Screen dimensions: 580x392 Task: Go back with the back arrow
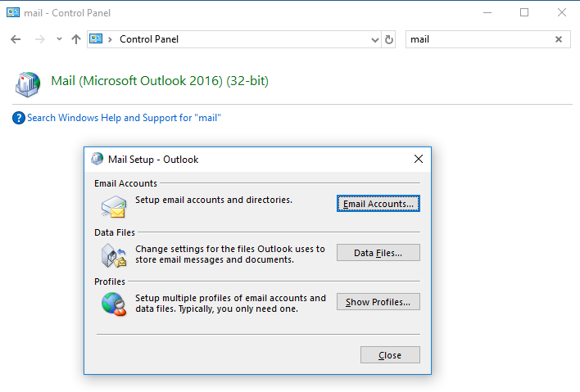click(16, 39)
